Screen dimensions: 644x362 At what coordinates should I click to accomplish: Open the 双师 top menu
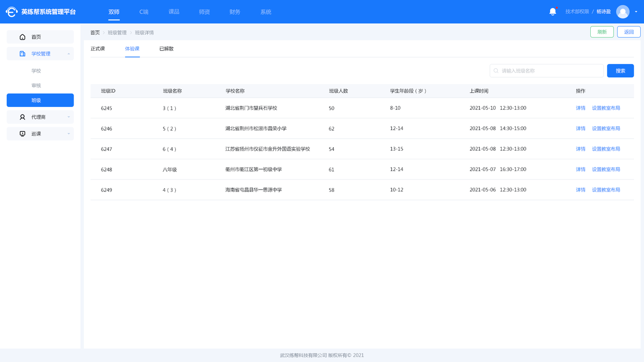(x=114, y=12)
